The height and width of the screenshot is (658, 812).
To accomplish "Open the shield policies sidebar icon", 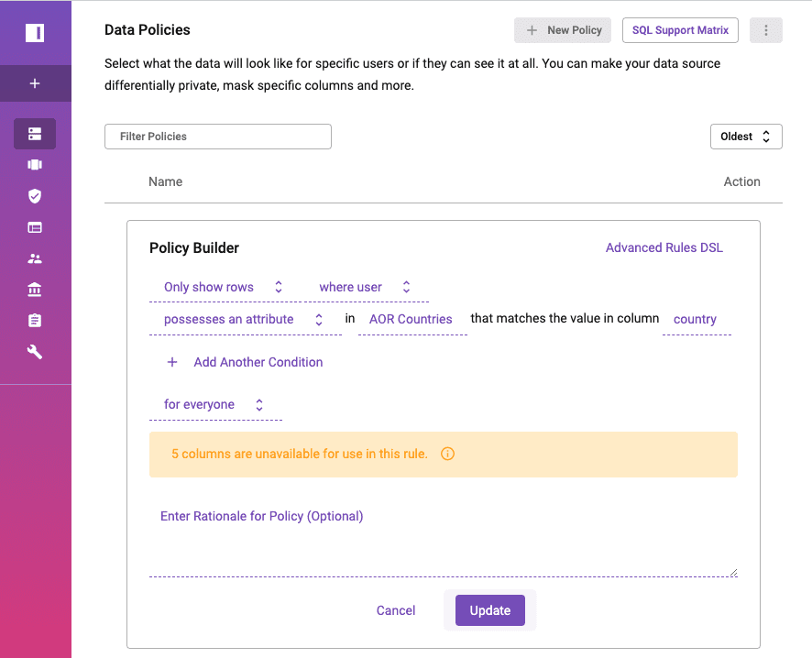I will [x=35, y=196].
